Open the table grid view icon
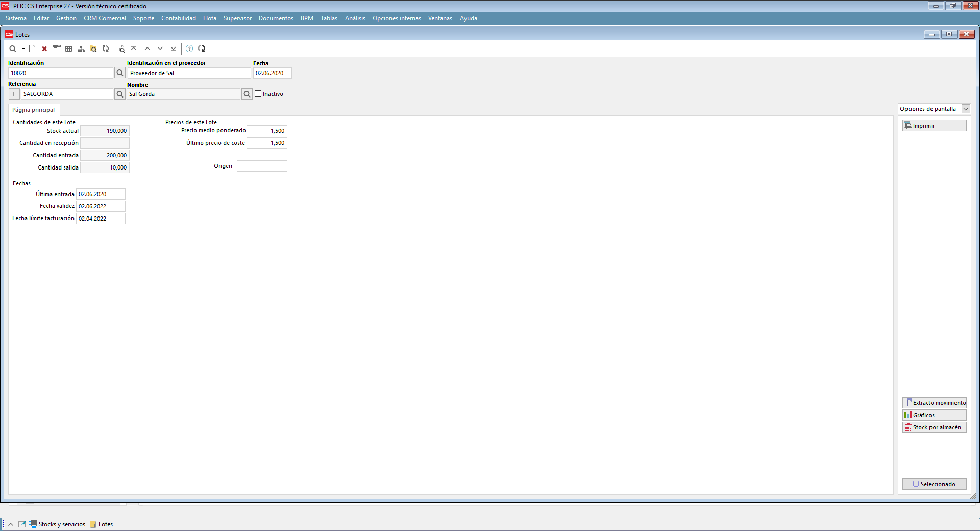 (x=68, y=49)
